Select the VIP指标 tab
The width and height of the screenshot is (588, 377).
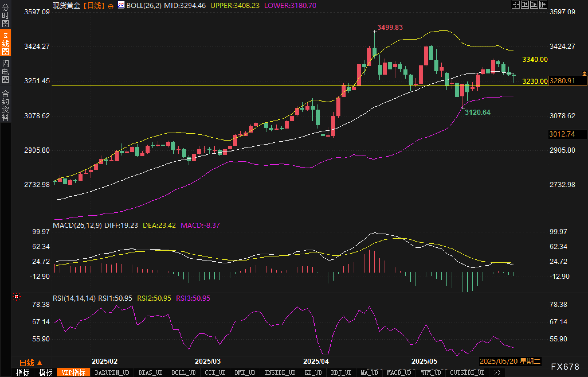[74, 372]
